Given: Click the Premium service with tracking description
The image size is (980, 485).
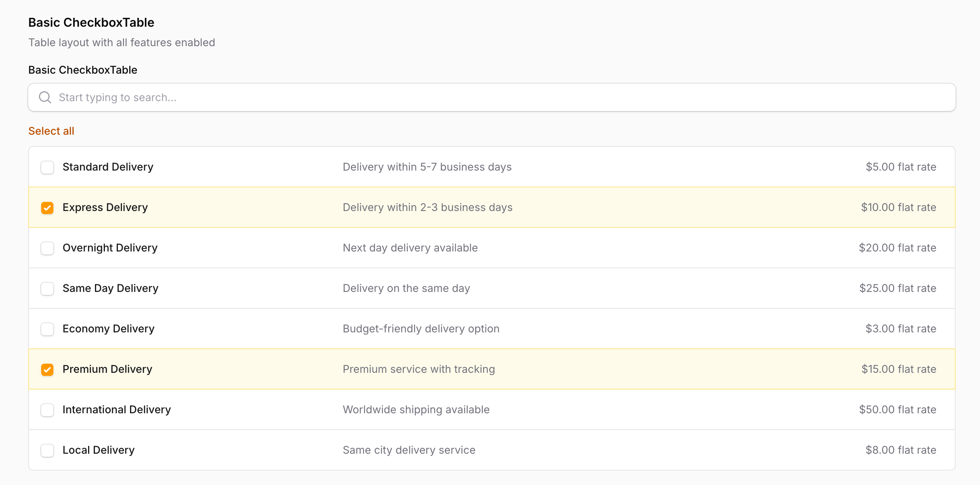Looking at the screenshot, I should point(419,369).
